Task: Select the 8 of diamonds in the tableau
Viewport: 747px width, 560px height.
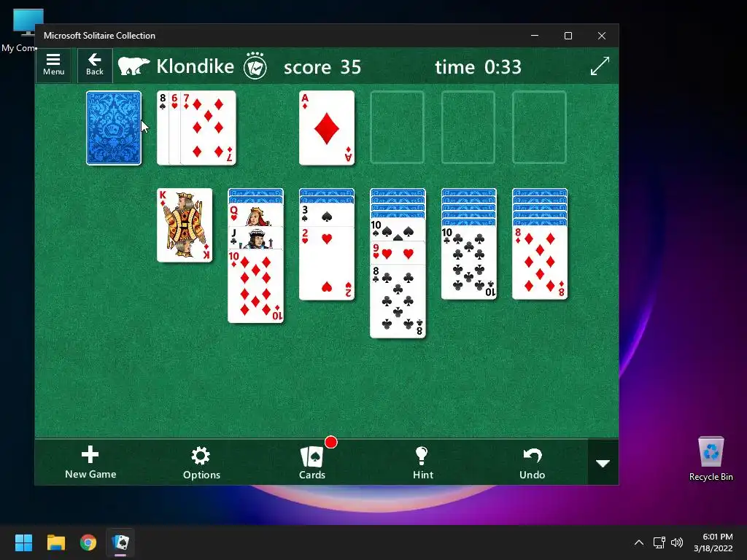Action: coord(540,262)
